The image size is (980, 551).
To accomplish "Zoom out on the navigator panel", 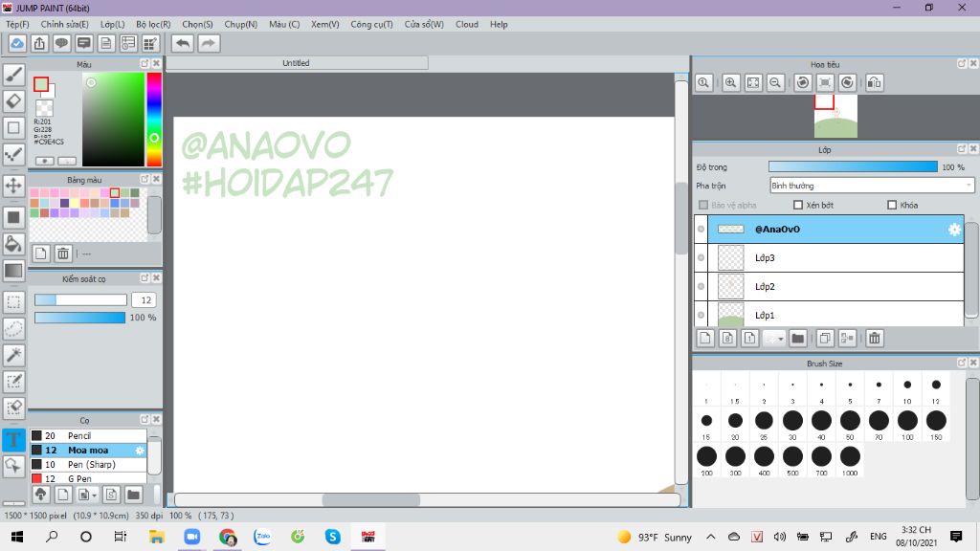I will coord(775,82).
